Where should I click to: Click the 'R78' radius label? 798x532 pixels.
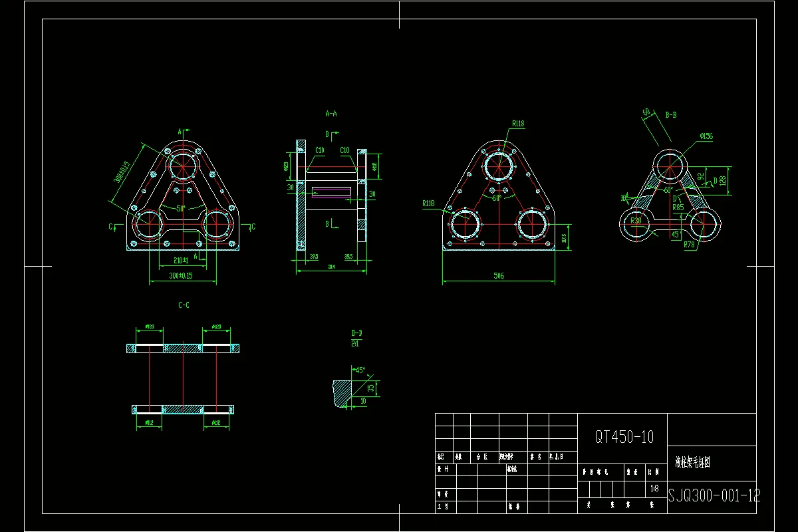(690, 245)
